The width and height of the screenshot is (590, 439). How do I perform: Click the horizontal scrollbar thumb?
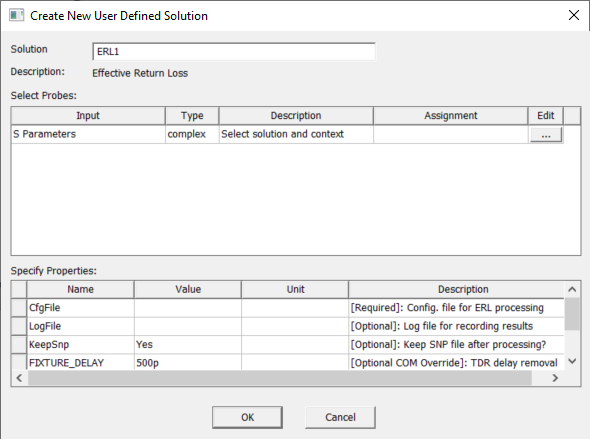click(280, 378)
